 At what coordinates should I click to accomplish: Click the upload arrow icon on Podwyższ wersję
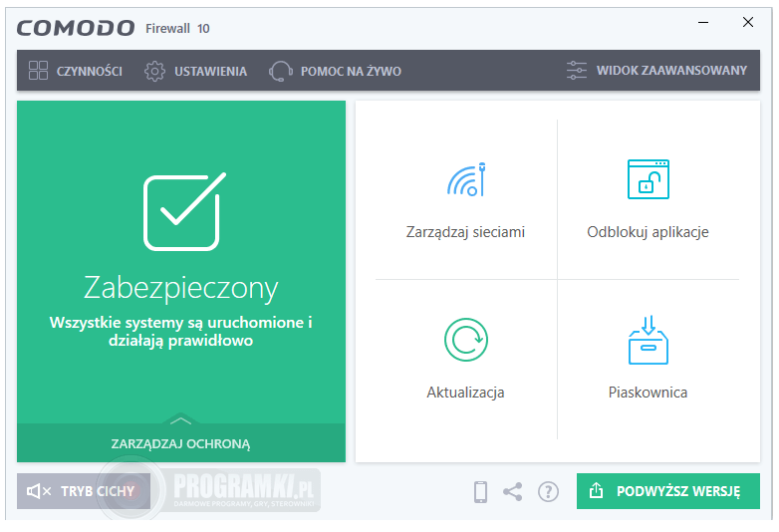point(596,491)
